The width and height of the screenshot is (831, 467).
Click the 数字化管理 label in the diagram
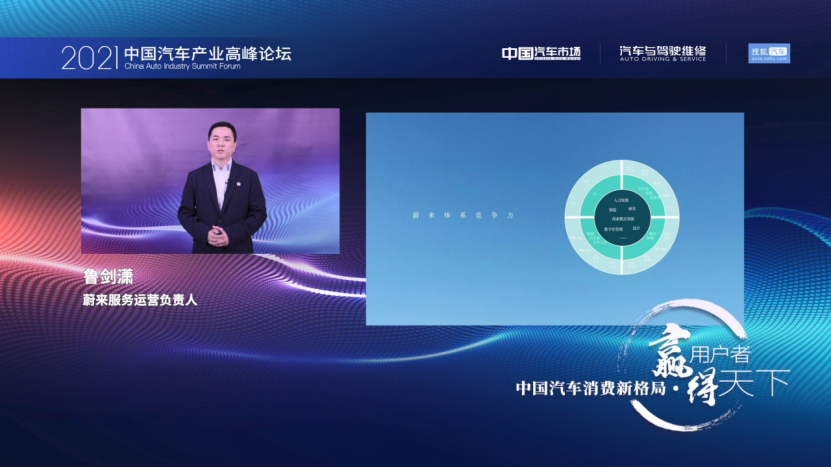click(x=613, y=229)
